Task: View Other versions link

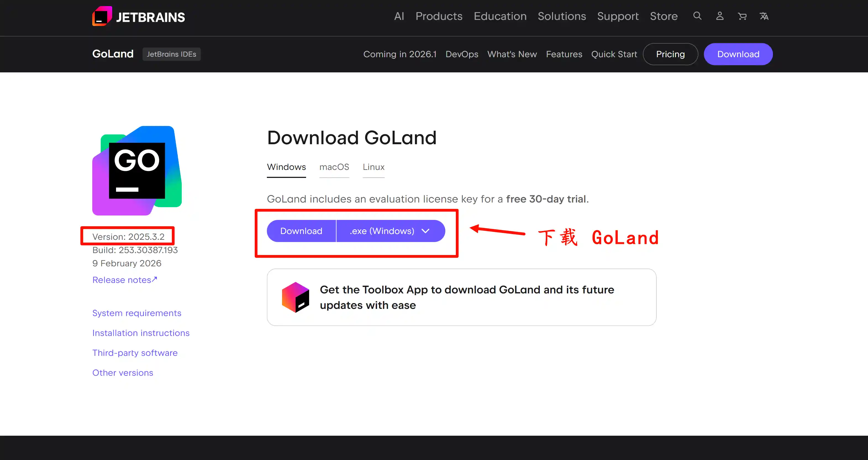Action: point(123,373)
